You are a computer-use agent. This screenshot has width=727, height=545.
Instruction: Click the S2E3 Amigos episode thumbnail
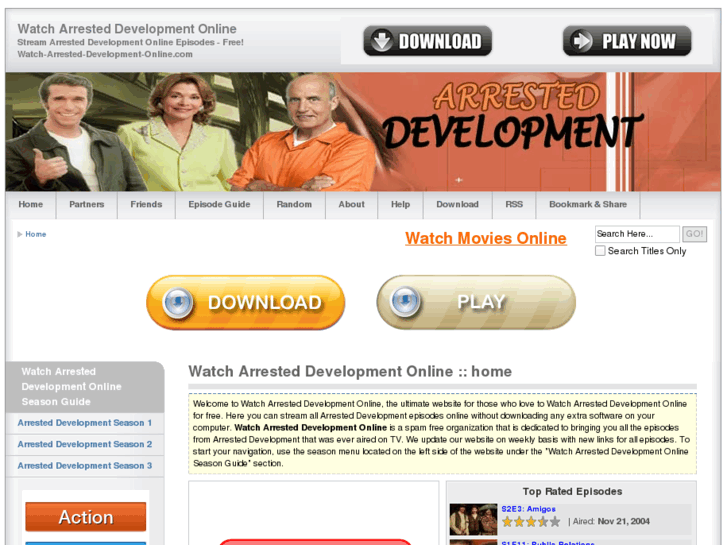point(473,519)
